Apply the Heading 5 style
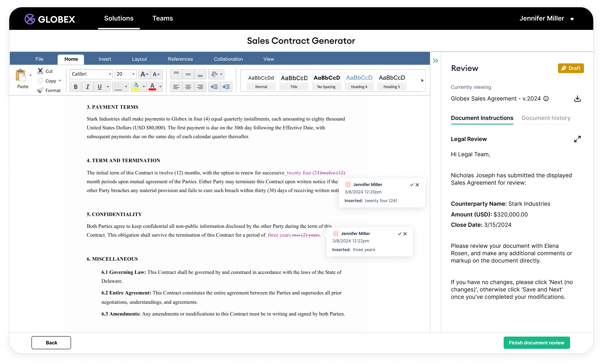 (x=392, y=81)
